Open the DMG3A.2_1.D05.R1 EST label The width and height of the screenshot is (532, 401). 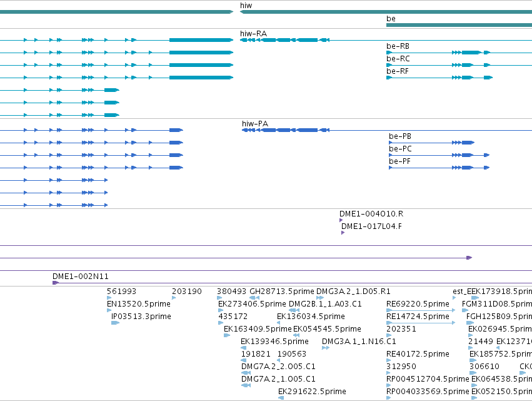(353, 292)
